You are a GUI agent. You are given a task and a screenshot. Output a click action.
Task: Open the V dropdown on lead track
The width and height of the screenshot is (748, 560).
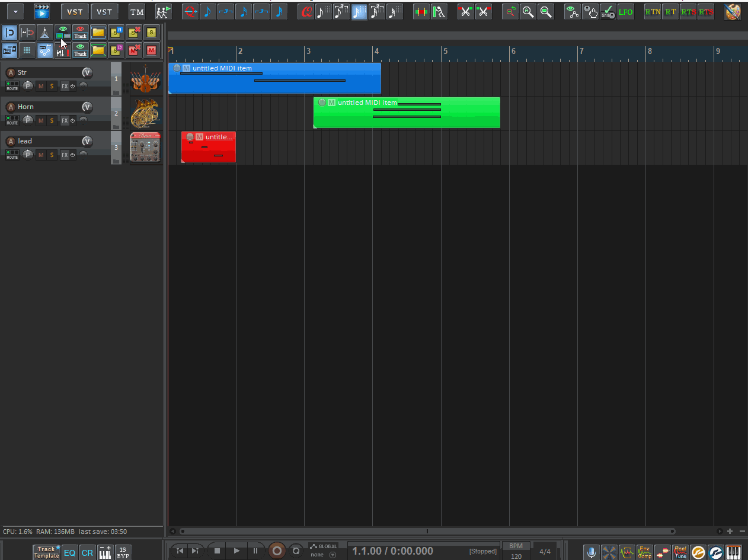[x=87, y=142]
